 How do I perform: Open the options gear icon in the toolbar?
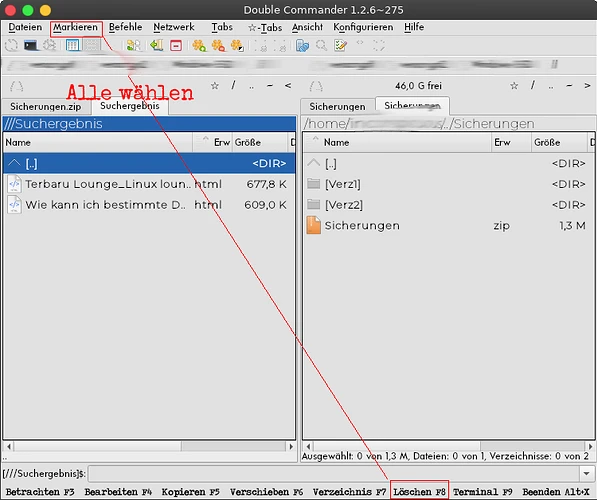[x=49, y=45]
